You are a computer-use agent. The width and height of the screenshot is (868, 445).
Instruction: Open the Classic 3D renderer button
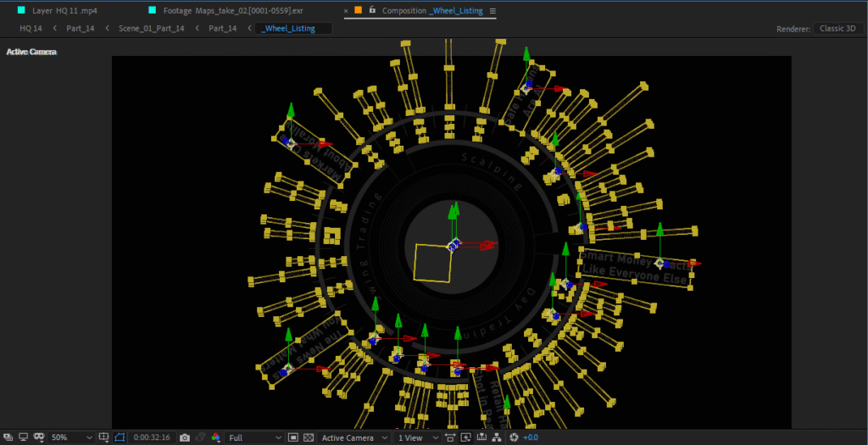[837, 28]
